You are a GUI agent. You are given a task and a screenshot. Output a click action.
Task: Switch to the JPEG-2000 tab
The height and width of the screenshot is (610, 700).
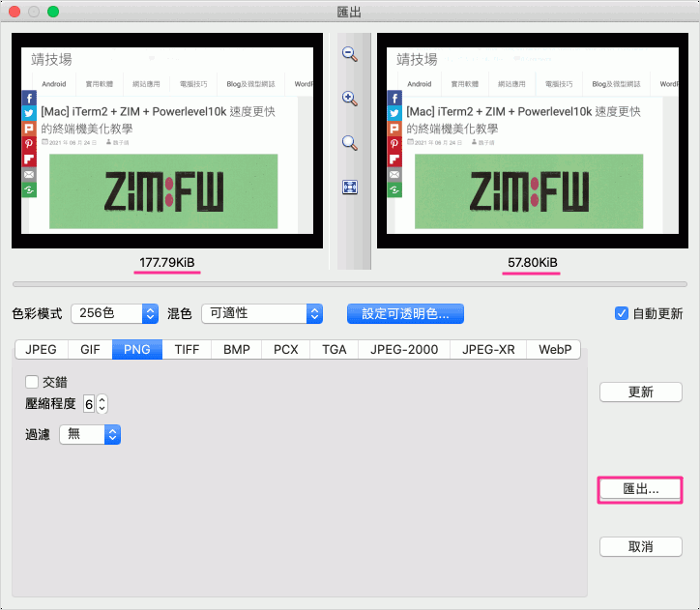point(404,349)
